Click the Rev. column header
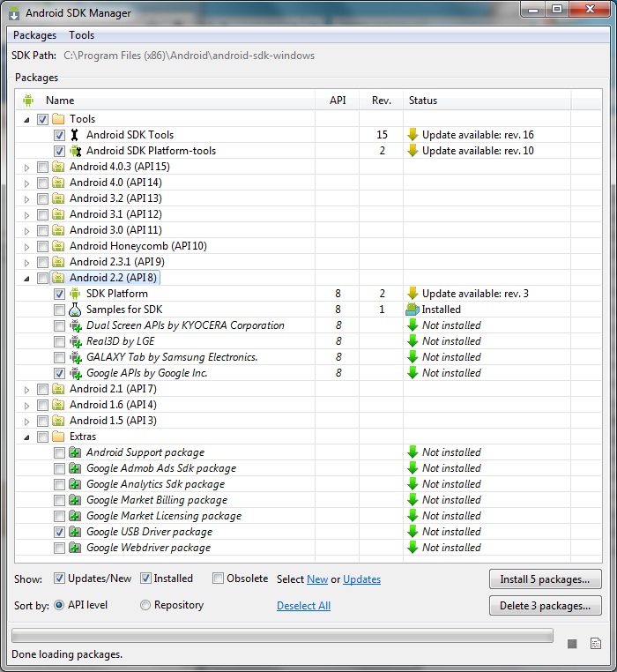Screen dimensions: 617x672 coord(382,101)
